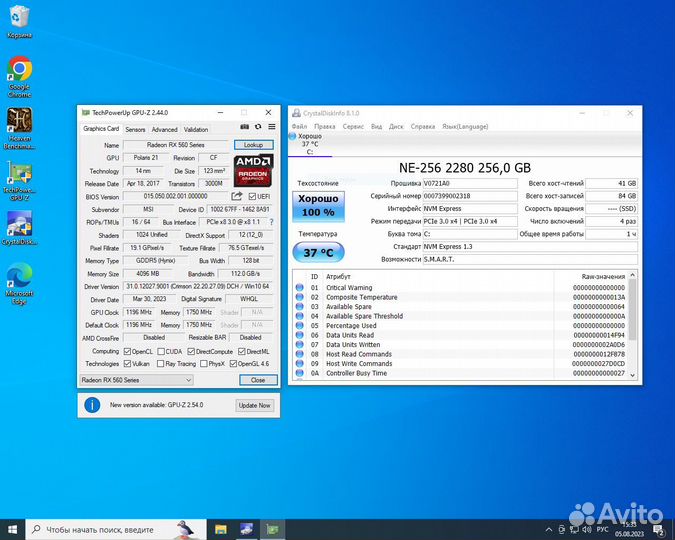Click status icon beside Critical Warning attribute
The image size is (675, 540).
coord(300,287)
